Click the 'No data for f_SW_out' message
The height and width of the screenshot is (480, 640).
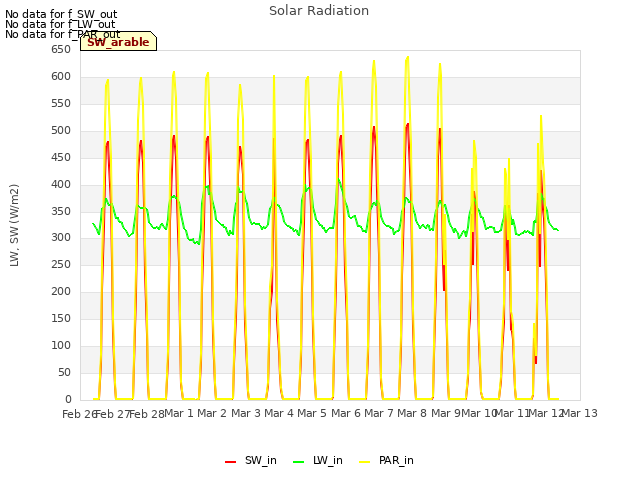coord(61,14)
